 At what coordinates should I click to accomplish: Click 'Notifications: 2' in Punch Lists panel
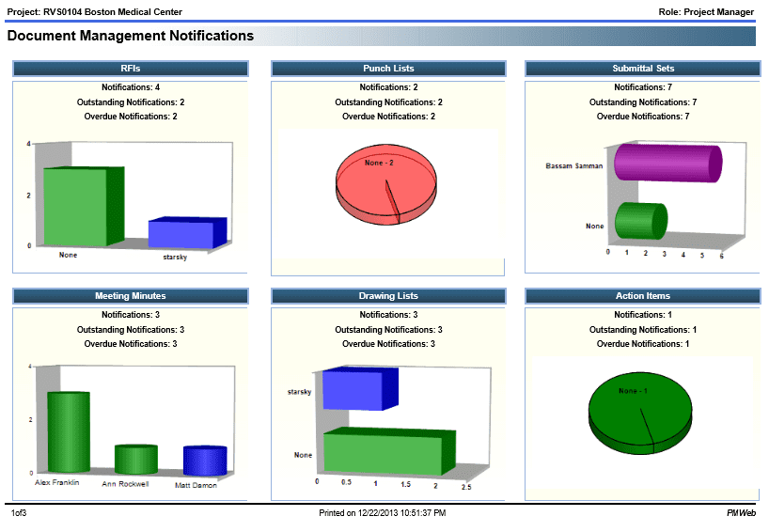click(388, 87)
